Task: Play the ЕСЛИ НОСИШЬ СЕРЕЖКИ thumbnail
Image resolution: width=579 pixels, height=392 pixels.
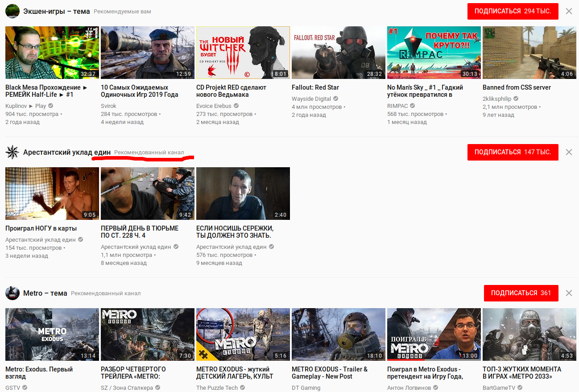Action: tap(243, 194)
